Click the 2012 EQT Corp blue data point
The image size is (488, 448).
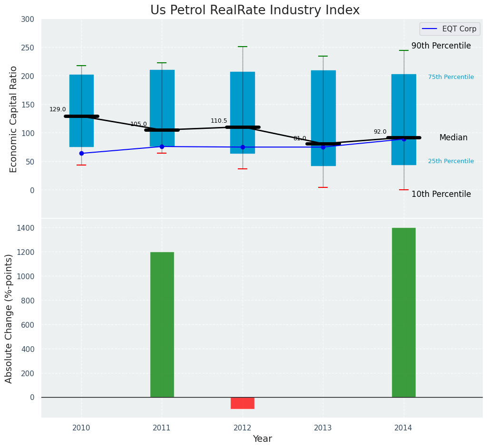coord(243,147)
